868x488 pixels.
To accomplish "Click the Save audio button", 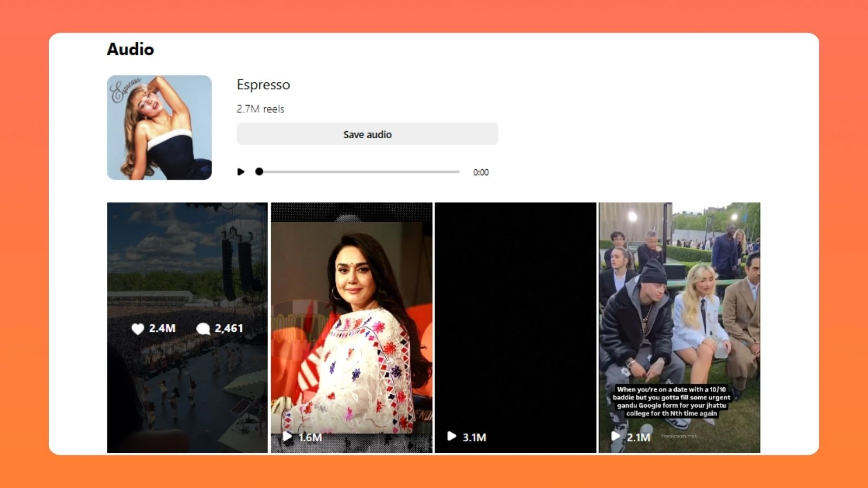I will tap(367, 134).
